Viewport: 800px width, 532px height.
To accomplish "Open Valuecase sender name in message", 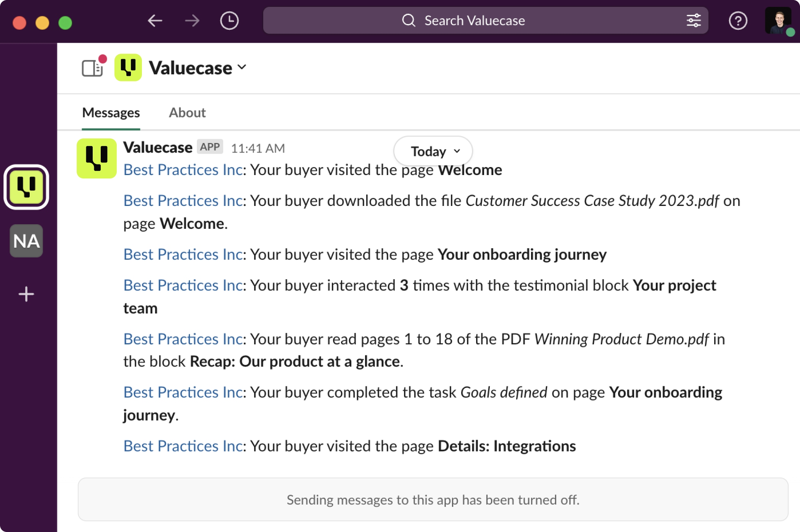I will point(158,147).
